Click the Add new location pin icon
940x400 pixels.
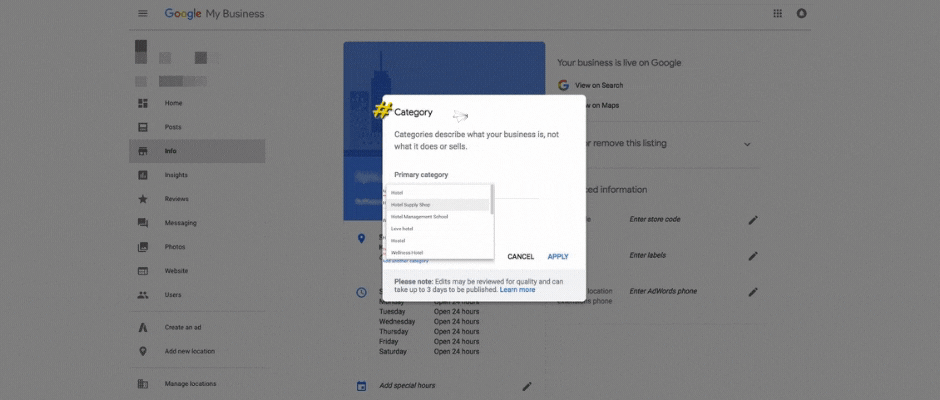coord(143,351)
